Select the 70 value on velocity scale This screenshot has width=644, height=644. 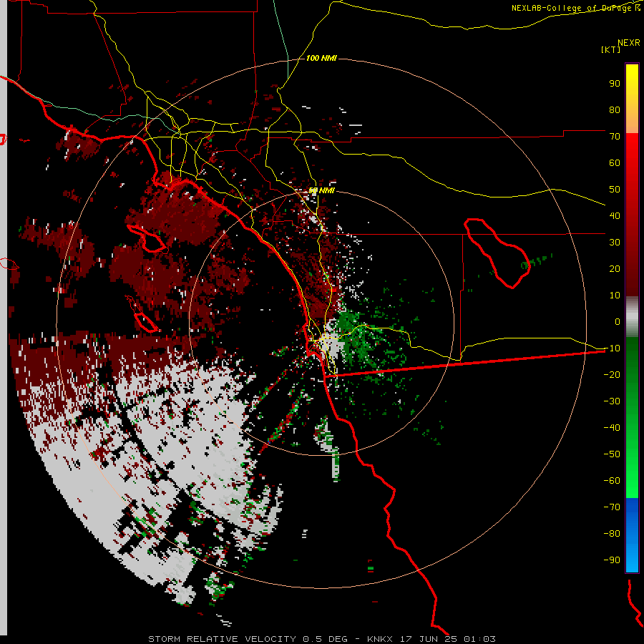(615, 137)
